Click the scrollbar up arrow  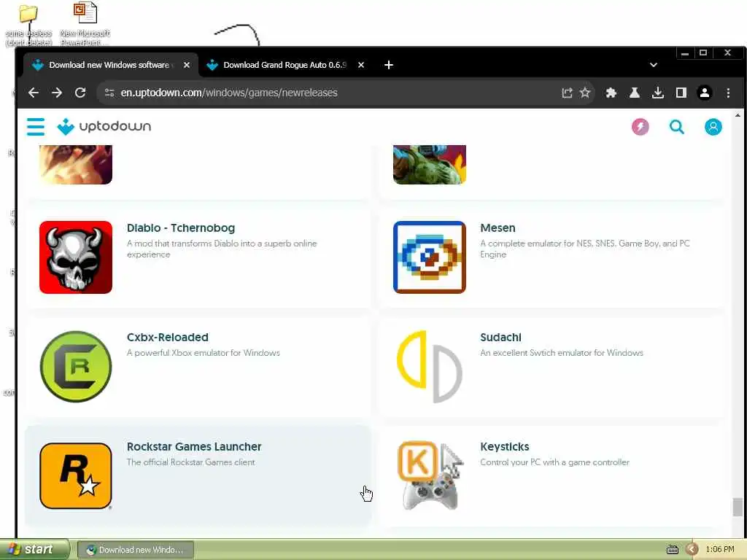(737, 114)
